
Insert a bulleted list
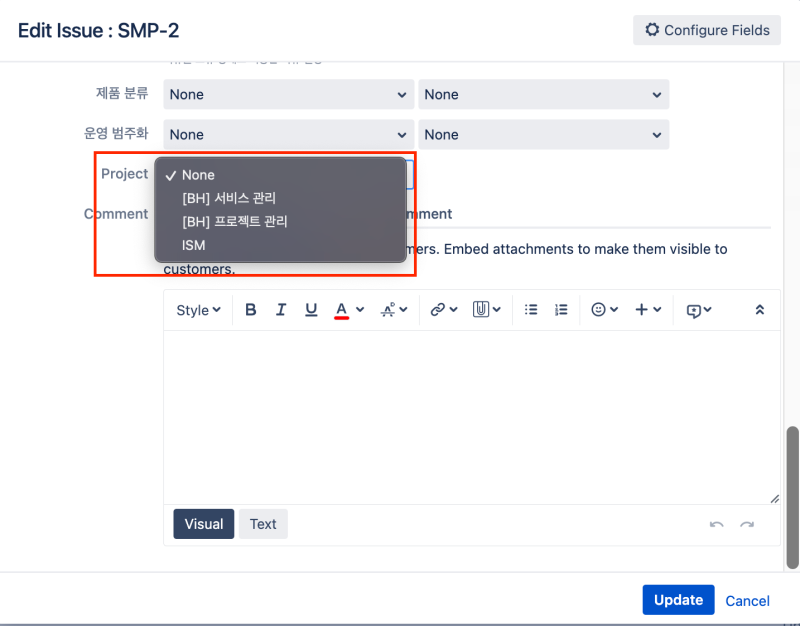click(x=531, y=310)
